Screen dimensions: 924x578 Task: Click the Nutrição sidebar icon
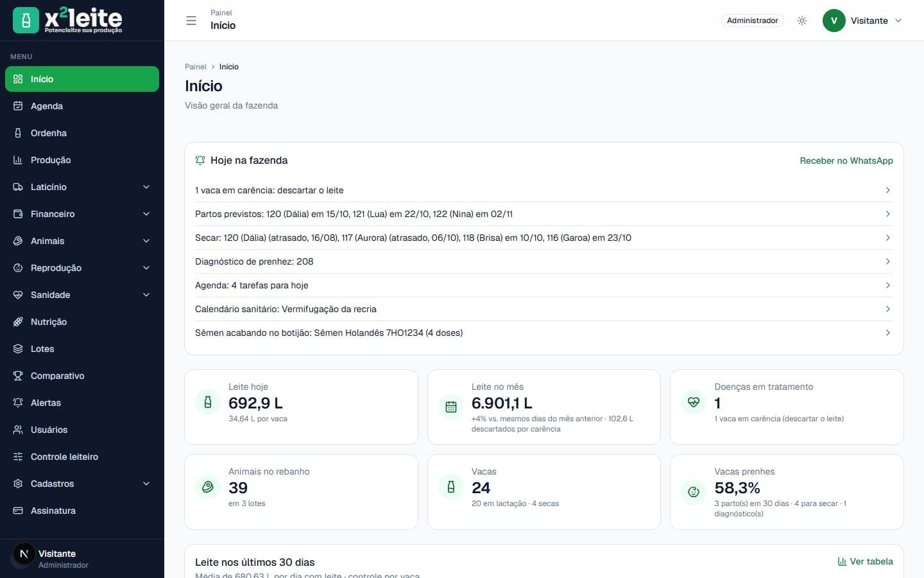(18, 322)
